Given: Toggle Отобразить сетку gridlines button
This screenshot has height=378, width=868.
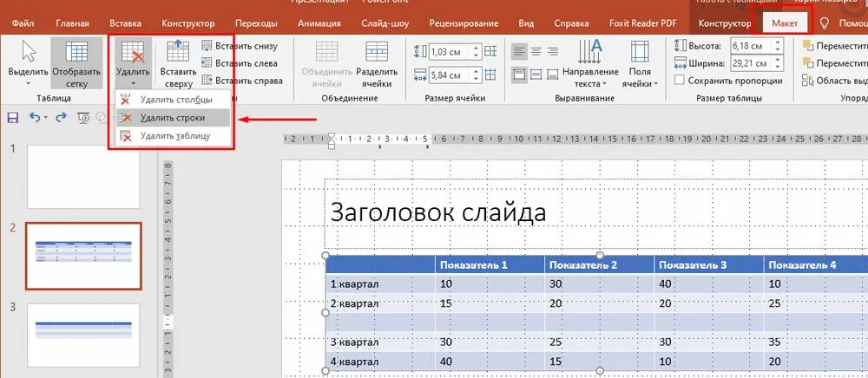Looking at the screenshot, I should click(x=76, y=63).
